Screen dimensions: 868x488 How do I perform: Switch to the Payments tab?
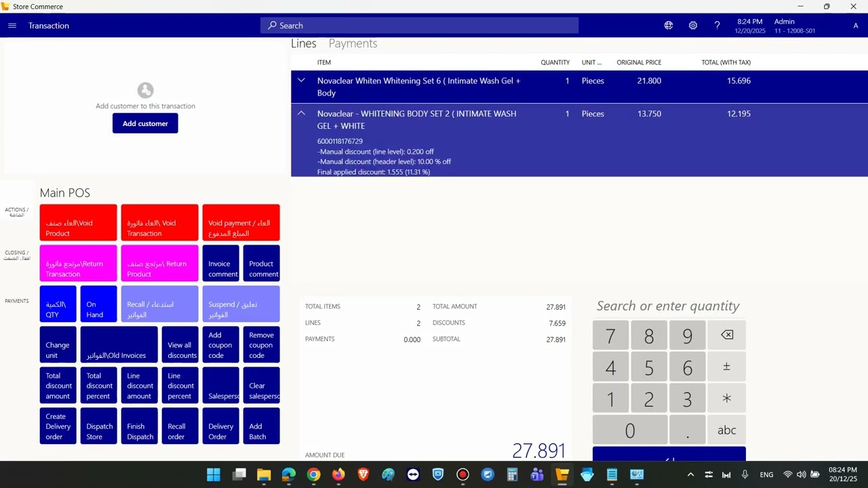coord(353,43)
